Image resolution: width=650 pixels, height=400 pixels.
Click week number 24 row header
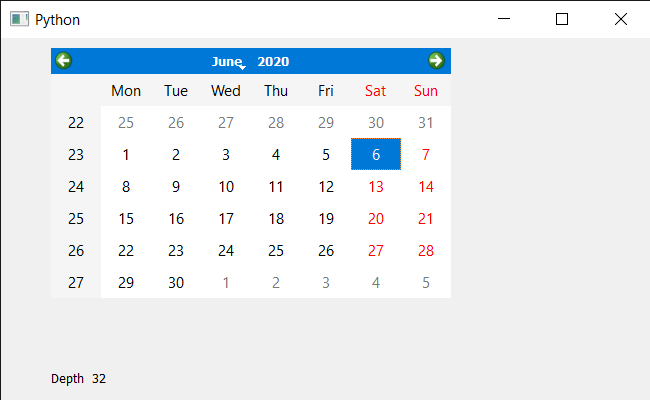click(76, 187)
